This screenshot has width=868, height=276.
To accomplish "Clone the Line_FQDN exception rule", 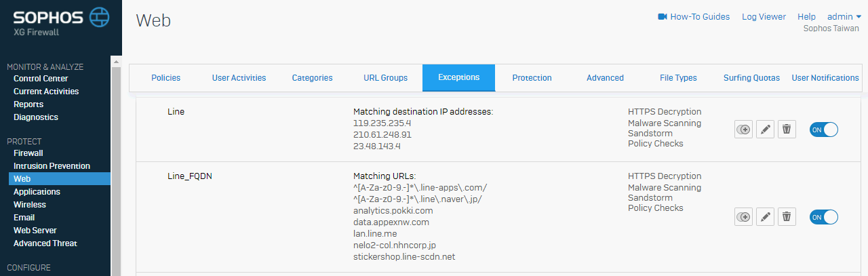I will 744,216.
